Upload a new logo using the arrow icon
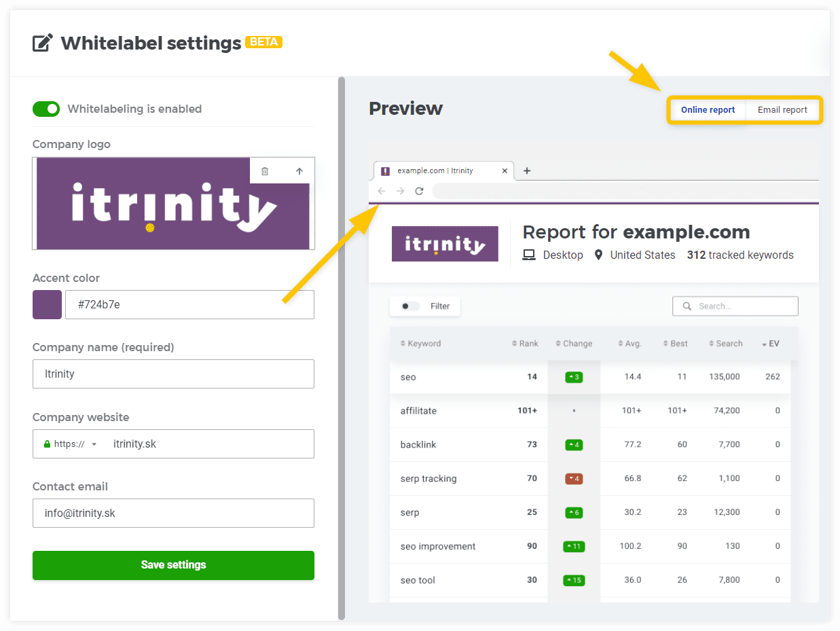The image size is (840, 631). coord(299,170)
